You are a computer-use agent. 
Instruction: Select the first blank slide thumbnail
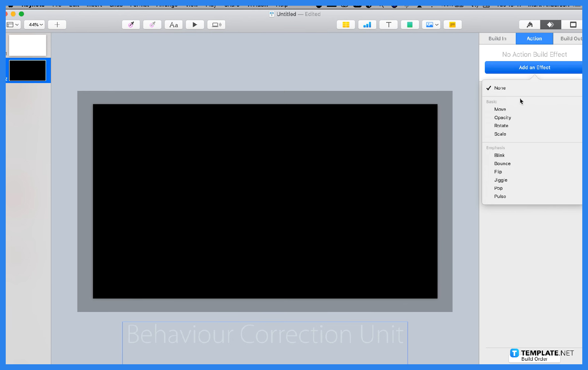(x=27, y=45)
